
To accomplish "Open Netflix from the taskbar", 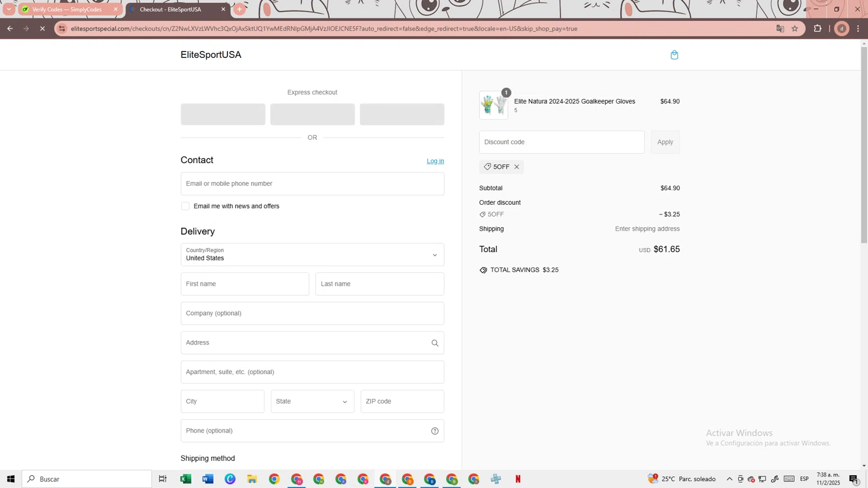I will [x=518, y=479].
